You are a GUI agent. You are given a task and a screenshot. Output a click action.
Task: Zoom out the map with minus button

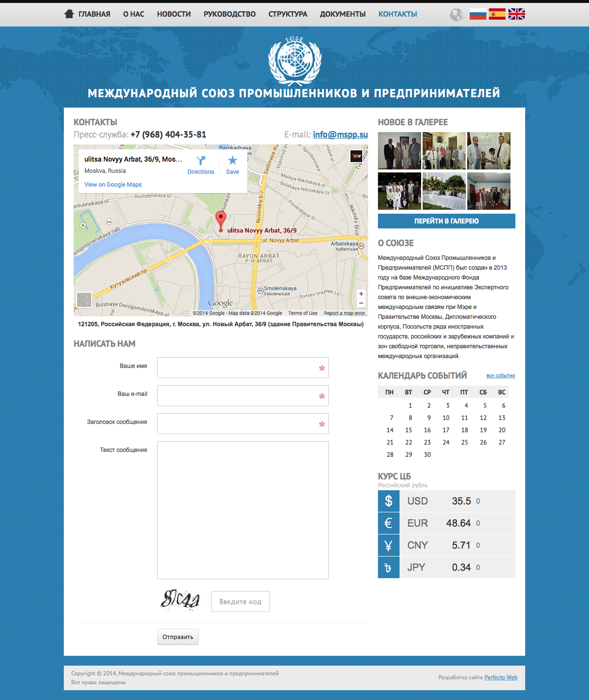361,303
